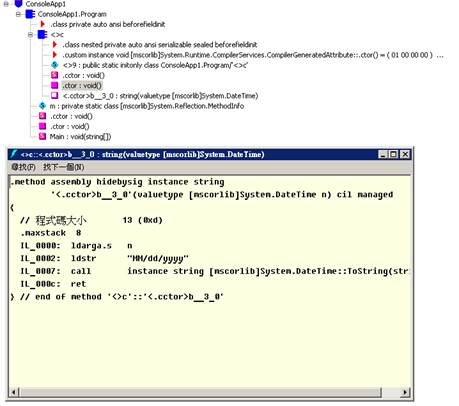The image size is (459, 406).
Task: Click the '程式碼大小 13 (0xd)' comment line
Action: [91, 220]
